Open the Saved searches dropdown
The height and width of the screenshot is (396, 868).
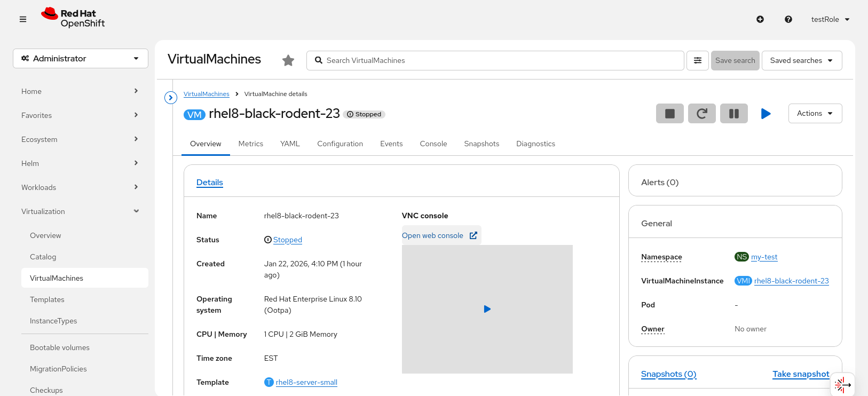(802, 60)
